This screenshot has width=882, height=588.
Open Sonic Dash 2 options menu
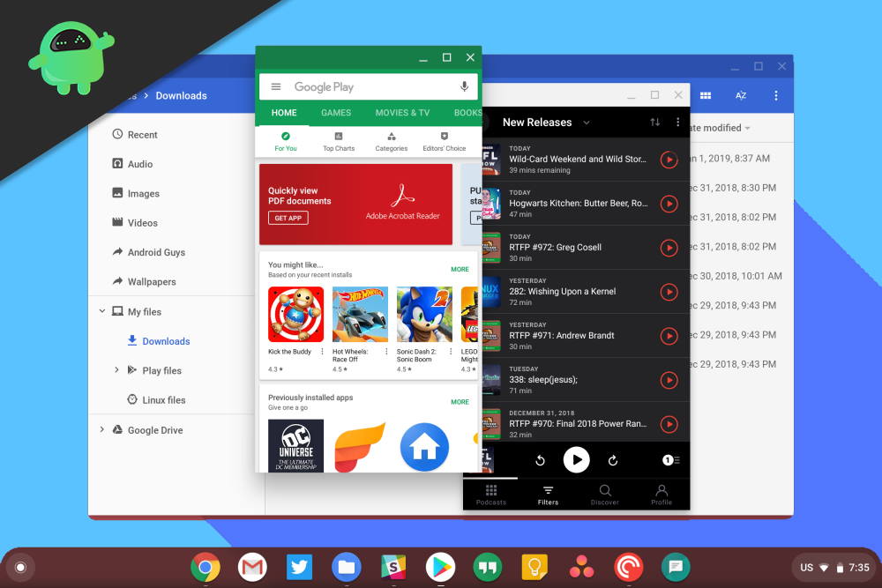click(451, 352)
